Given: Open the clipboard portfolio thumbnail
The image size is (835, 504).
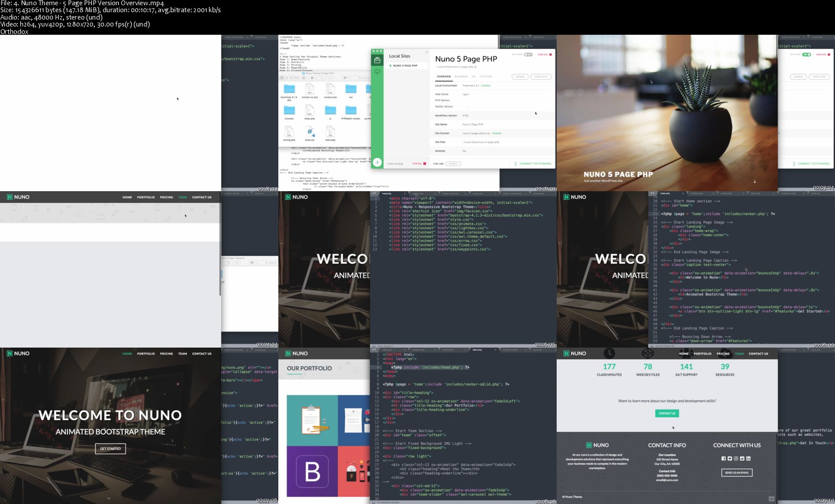Looking at the screenshot, I should pyautogui.click(x=312, y=420).
